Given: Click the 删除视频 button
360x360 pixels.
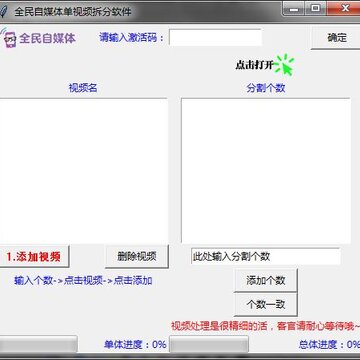Looking at the screenshot, I should [137, 256].
